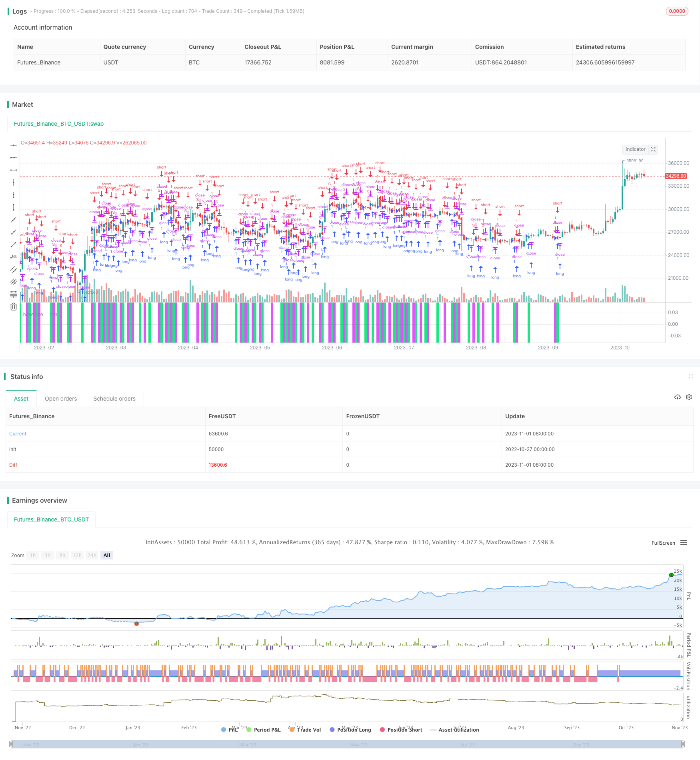Select the diagonal ray line drawing tool
700x760 pixels.
point(14,232)
